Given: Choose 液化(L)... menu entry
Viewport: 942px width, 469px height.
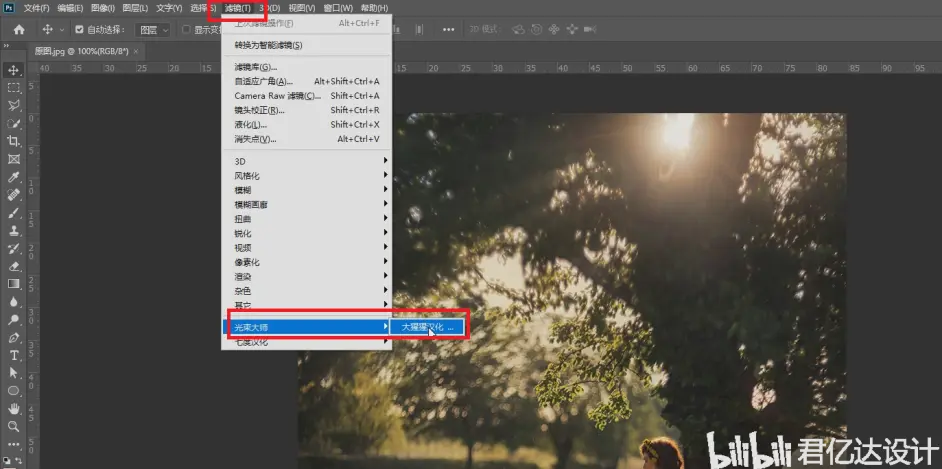Looking at the screenshot, I should [x=306, y=124].
